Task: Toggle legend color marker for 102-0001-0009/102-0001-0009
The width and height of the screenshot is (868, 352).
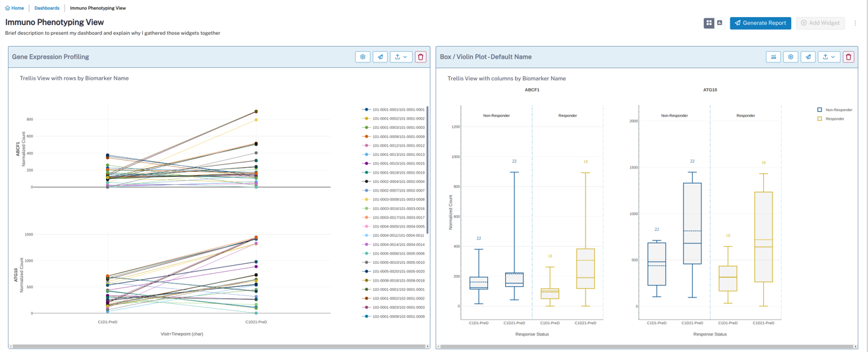Action: point(366,316)
